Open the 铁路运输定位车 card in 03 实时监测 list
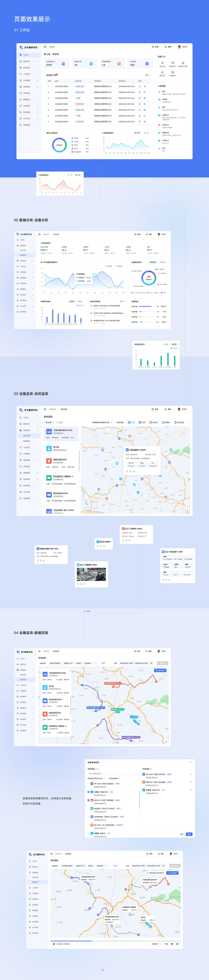Screen dimensions: 209x980 (x=62, y=463)
